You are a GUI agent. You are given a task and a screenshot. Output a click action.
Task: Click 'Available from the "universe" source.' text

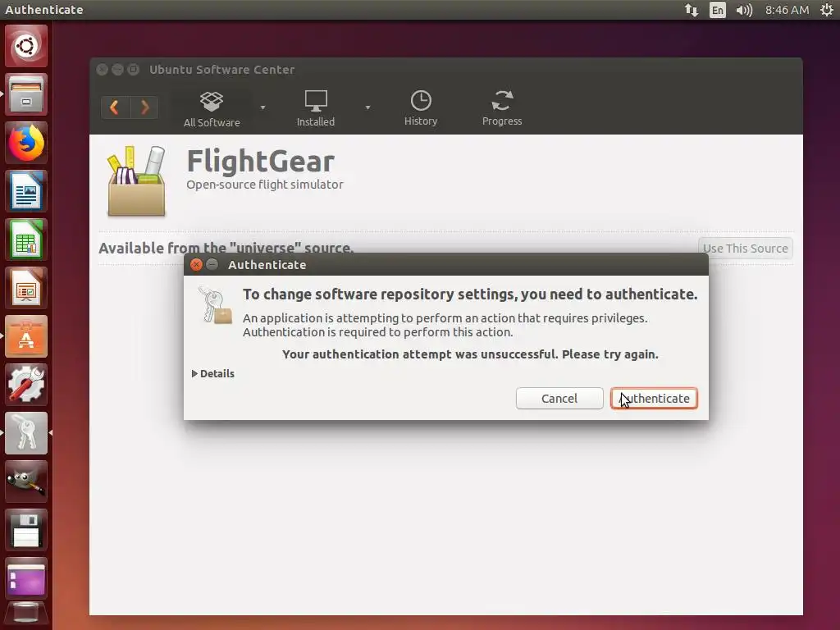[x=226, y=248]
